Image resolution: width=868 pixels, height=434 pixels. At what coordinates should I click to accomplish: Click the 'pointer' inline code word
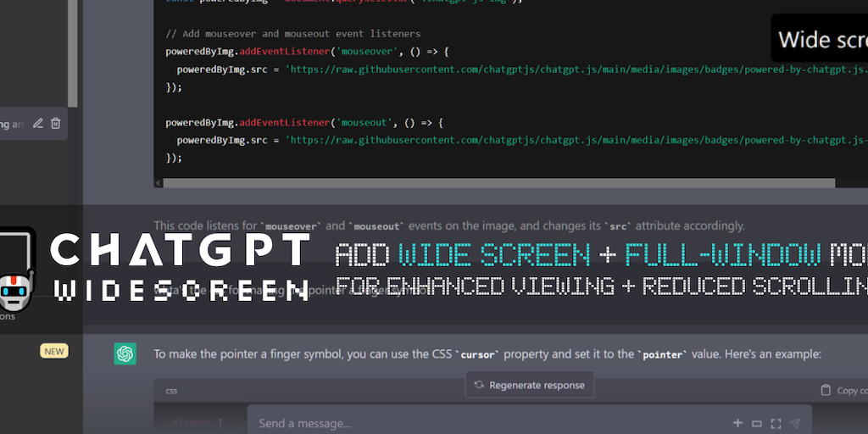point(662,355)
